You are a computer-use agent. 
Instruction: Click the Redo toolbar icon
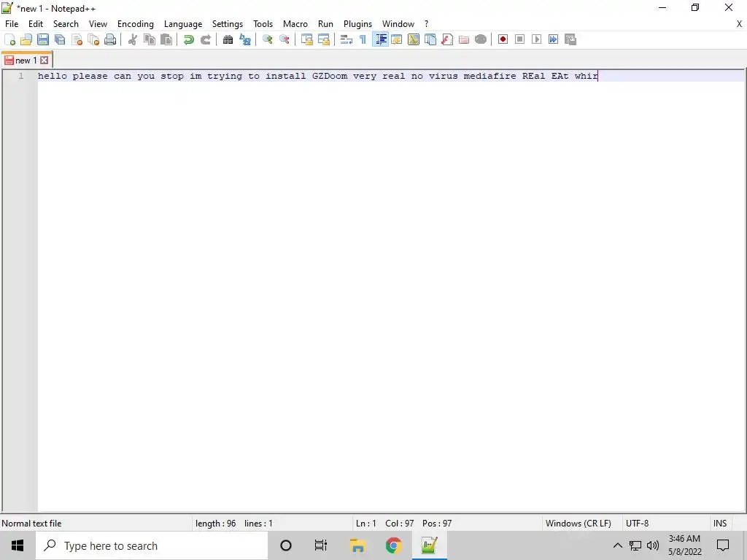pos(205,39)
